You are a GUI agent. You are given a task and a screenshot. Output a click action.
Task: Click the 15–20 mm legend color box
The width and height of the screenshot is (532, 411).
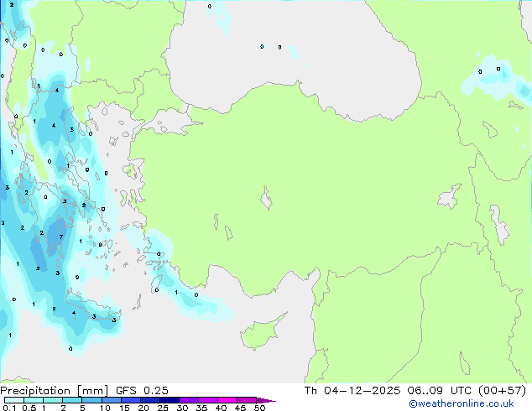tap(131, 400)
